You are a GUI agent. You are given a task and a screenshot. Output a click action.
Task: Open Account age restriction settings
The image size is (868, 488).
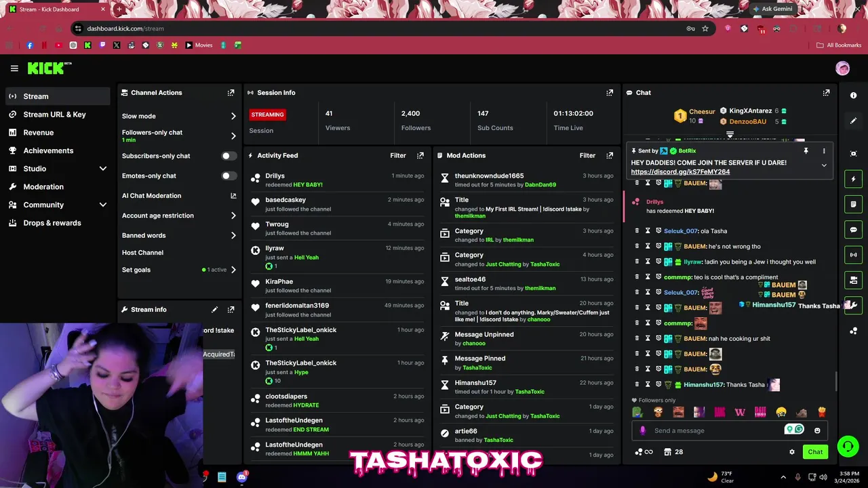point(179,216)
